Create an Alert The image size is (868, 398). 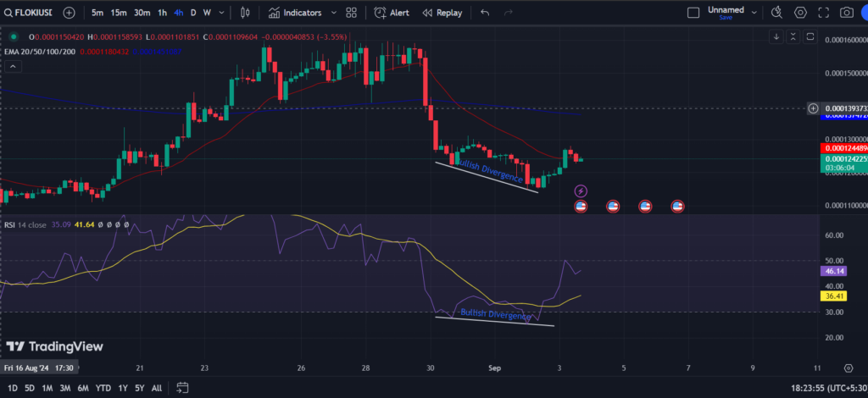coord(392,12)
